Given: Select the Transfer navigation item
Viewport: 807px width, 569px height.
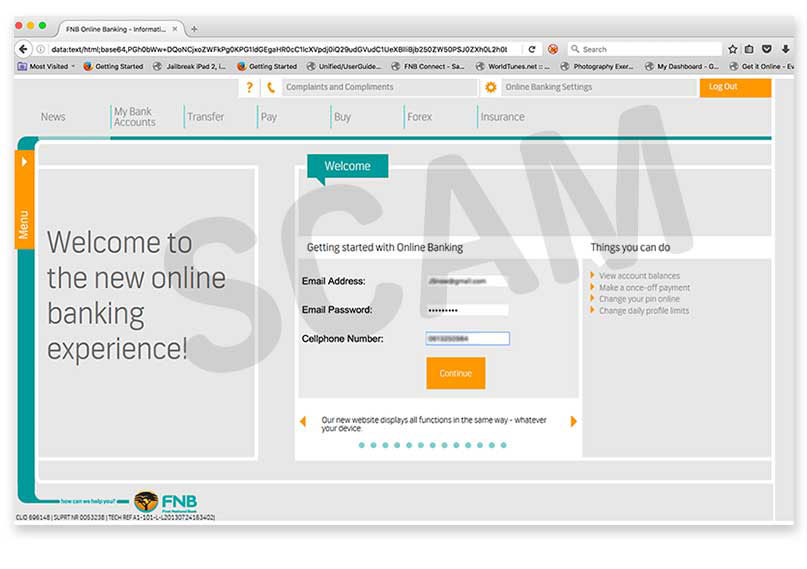Looking at the screenshot, I should 205,117.
